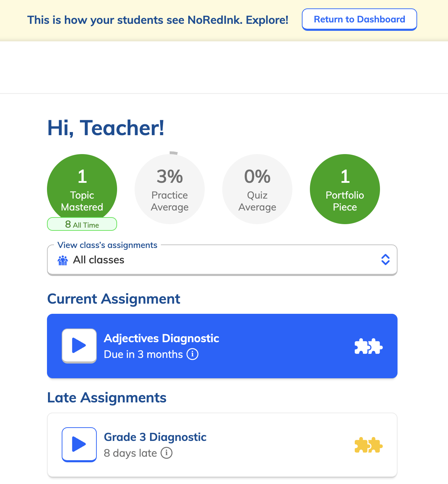The image size is (448, 484).
Task: Select the Current Assignment heading
Action: 114,299
